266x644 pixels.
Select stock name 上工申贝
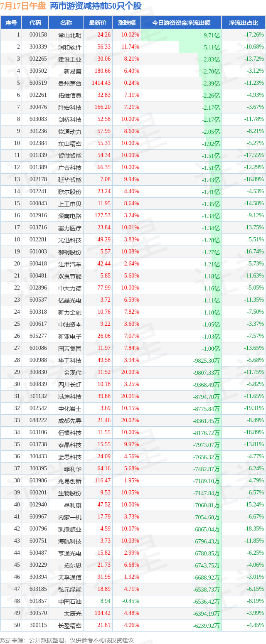coord(70,204)
